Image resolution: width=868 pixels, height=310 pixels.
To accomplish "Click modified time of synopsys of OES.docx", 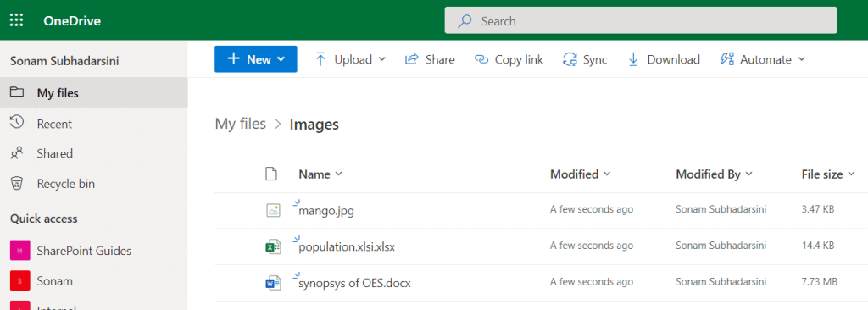I will [x=591, y=281].
